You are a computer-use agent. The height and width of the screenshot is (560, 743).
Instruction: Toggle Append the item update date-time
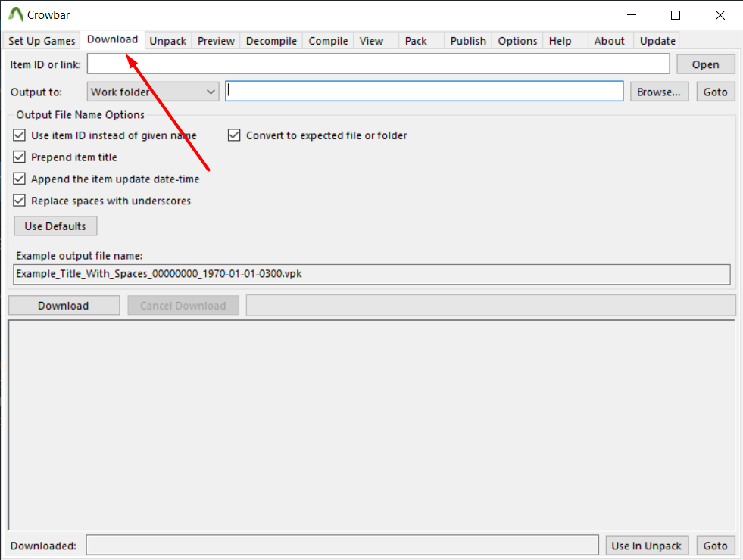(x=107, y=179)
